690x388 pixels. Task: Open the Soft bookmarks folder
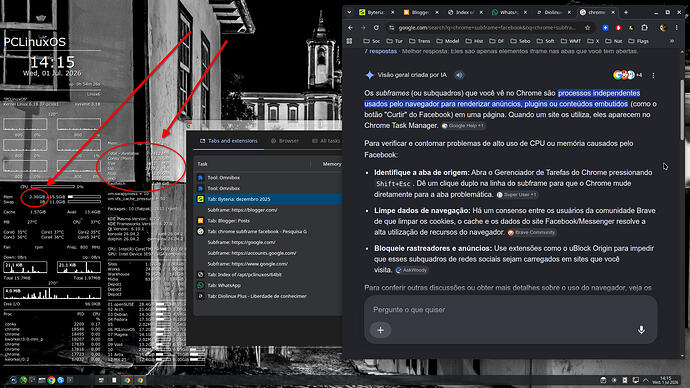tap(546, 41)
